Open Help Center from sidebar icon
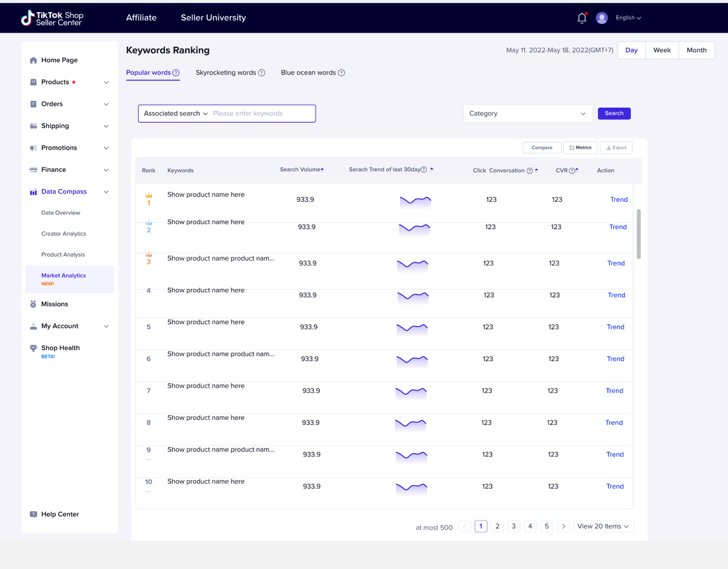Image resolution: width=728 pixels, height=569 pixels. [34, 514]
